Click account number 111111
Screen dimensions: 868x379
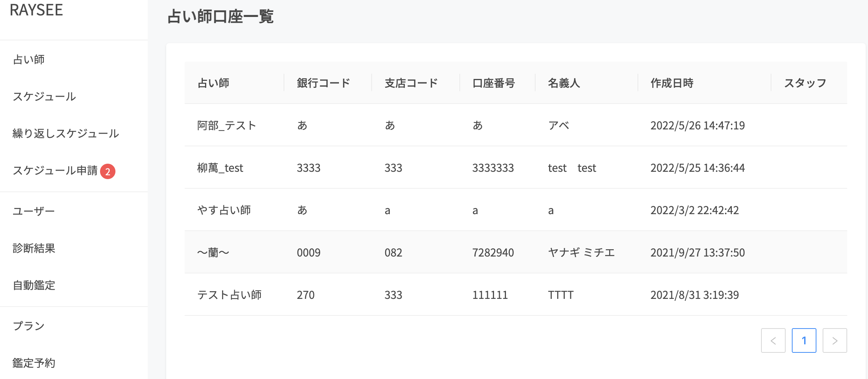[490, 295]
